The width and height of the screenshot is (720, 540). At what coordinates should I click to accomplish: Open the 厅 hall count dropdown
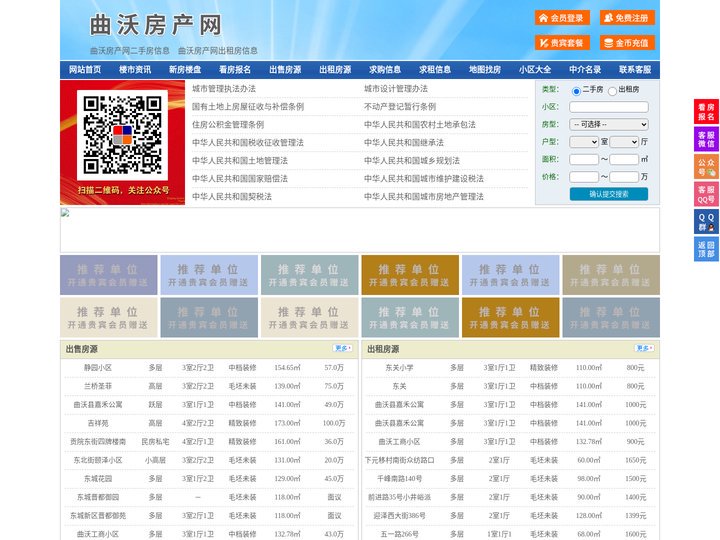[624, 142]
